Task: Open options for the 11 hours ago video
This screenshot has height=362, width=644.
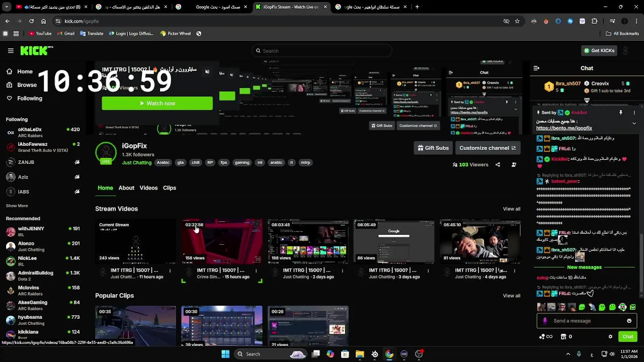Action: point(170,270)
